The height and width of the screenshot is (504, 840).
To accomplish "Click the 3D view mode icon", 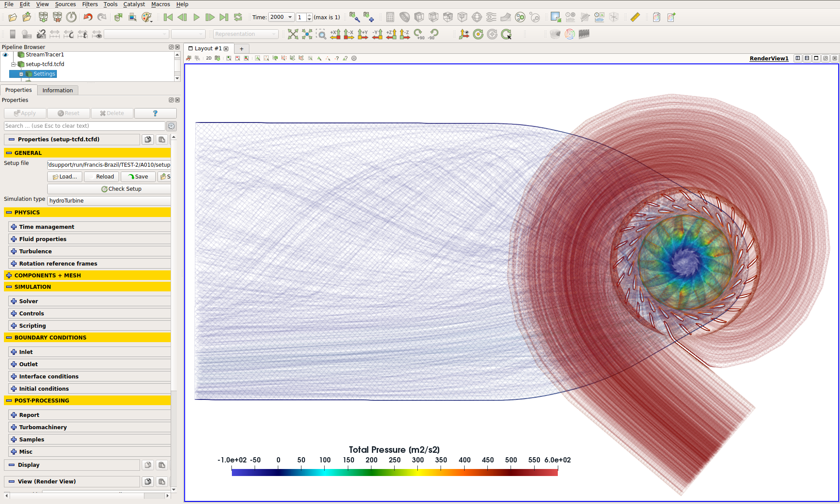I will [209, 58].
